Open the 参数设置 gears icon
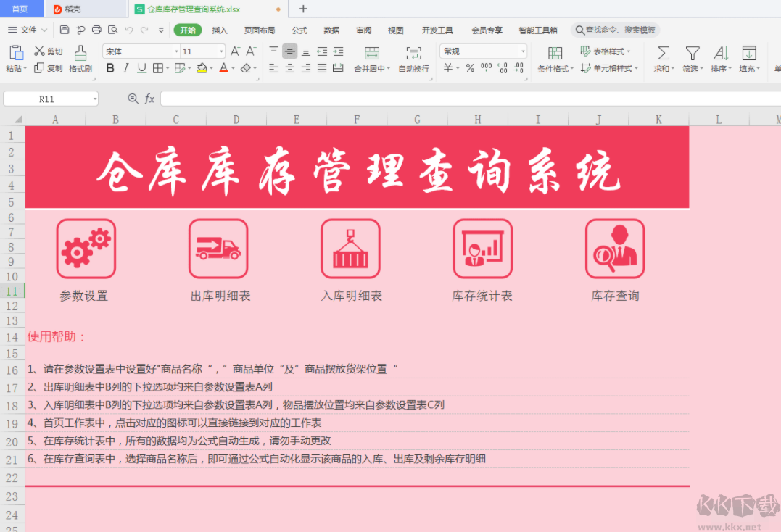The width and height of the screenshot is (781, 532). [86, 249]
